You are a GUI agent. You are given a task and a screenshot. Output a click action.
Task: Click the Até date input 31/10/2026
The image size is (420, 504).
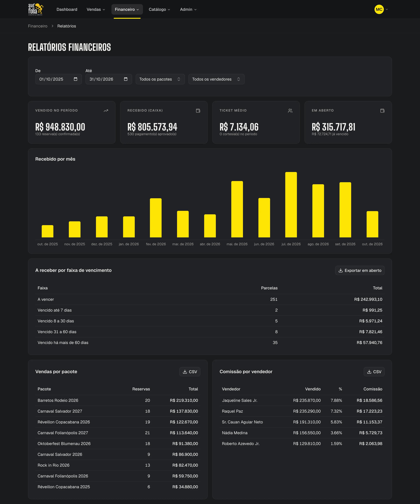click(109, 79)
